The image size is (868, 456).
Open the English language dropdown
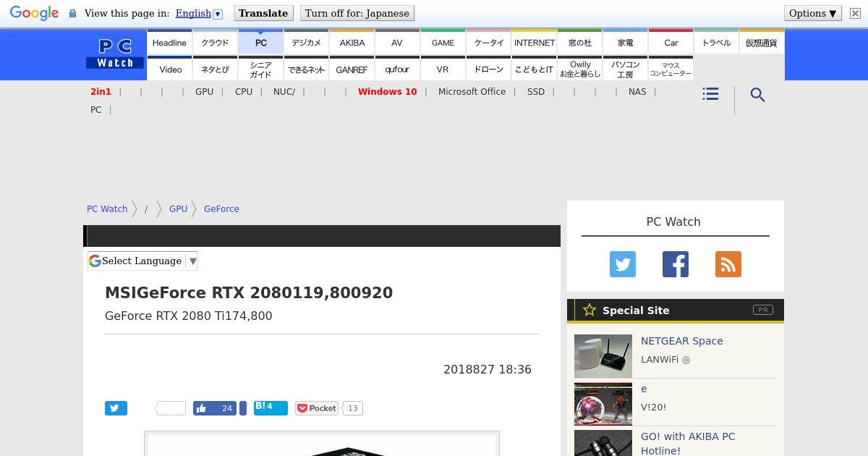pos(199,13)
